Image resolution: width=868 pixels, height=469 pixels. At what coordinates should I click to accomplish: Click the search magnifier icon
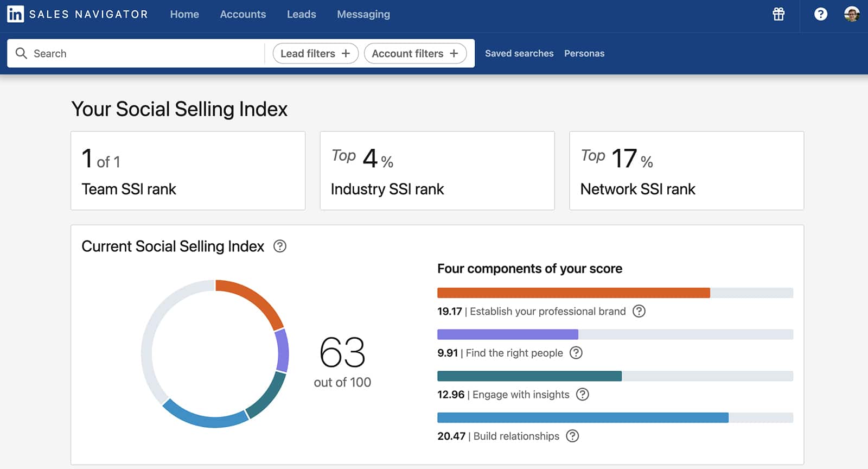pos(21,53)
